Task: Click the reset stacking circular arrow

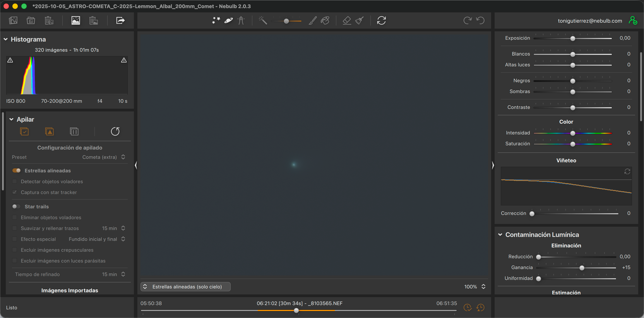Action: 115,131
